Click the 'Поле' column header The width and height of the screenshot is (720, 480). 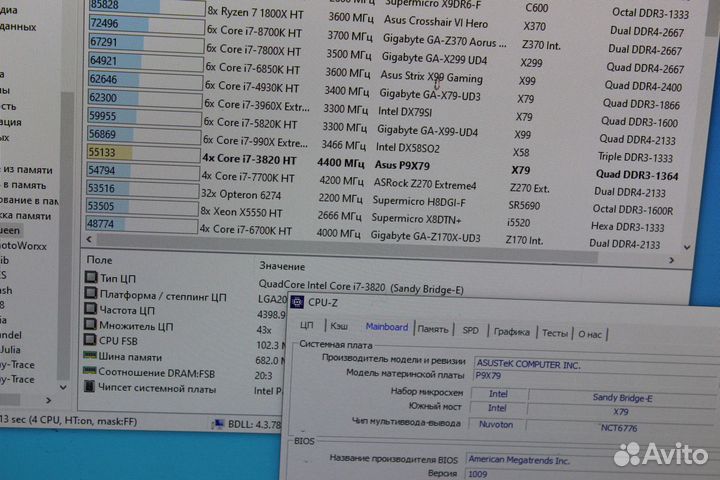[x=99, y=260]
